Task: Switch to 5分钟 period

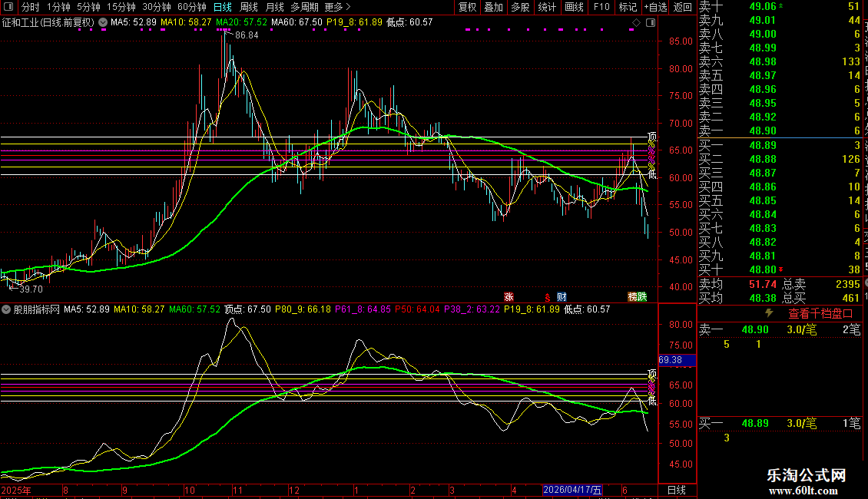Action: click(88, 7)
